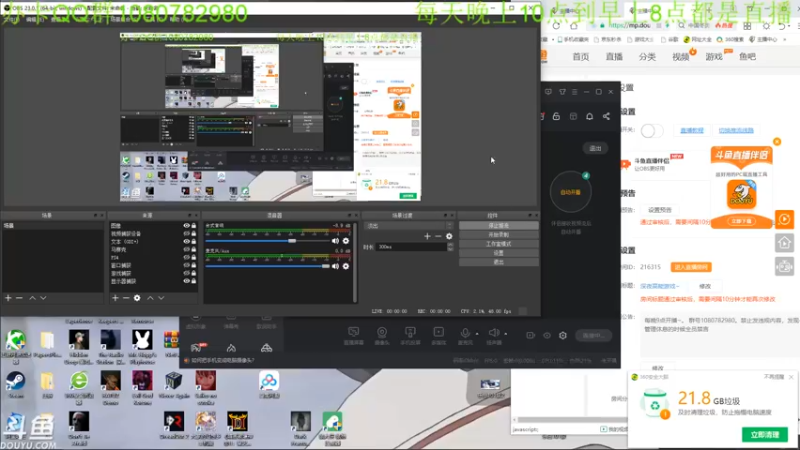Remove the selected source in OBS
800x450 pixels.
click(126, 297)
